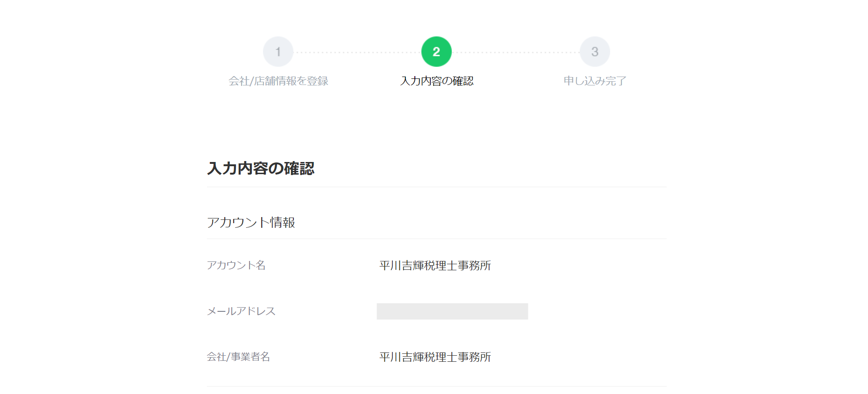Click the step 3 circle icon
Screen dimensions: 868x394
point(594,52)
